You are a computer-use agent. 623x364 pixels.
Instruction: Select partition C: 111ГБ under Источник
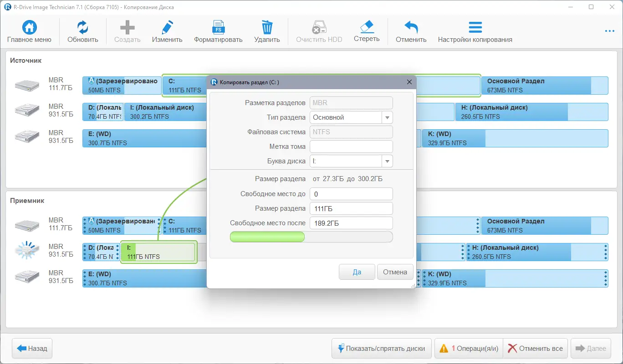coord(184,86)
